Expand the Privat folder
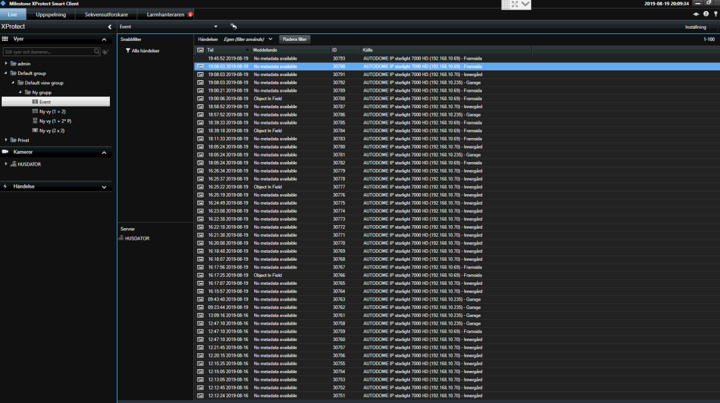 tap(6, 140)
